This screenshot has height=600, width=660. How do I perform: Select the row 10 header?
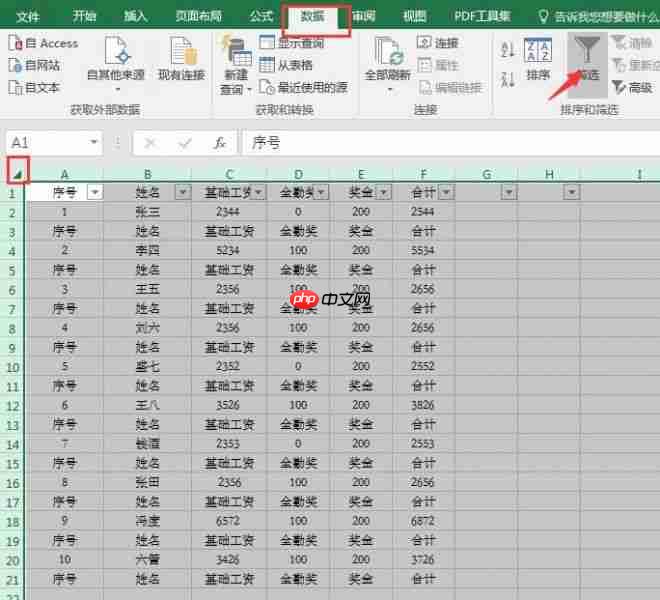coord(12,367)
